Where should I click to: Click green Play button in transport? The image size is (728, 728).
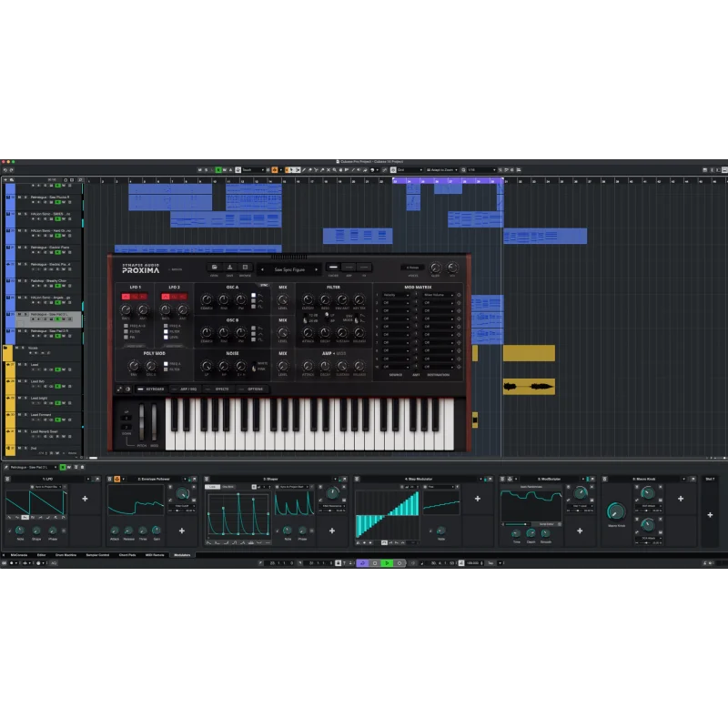pos(387,563)
